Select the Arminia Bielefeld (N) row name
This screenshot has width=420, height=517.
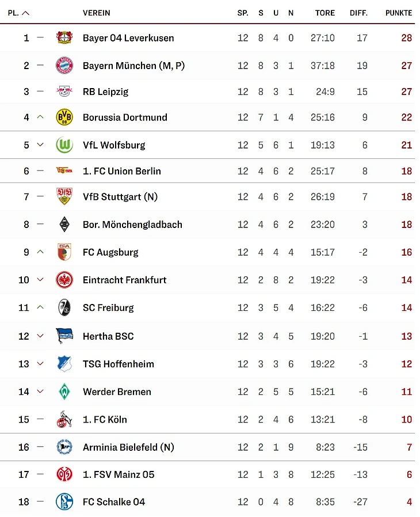[x=128, y=447]
